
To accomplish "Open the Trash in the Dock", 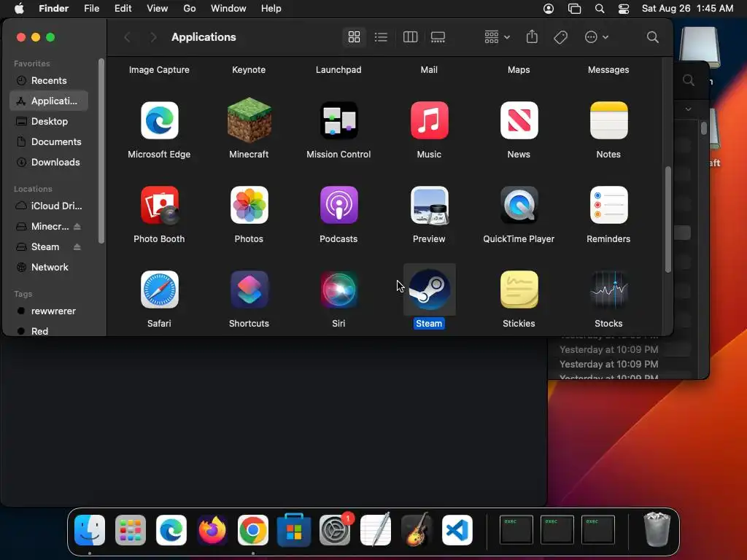I will tap(657, 529).
